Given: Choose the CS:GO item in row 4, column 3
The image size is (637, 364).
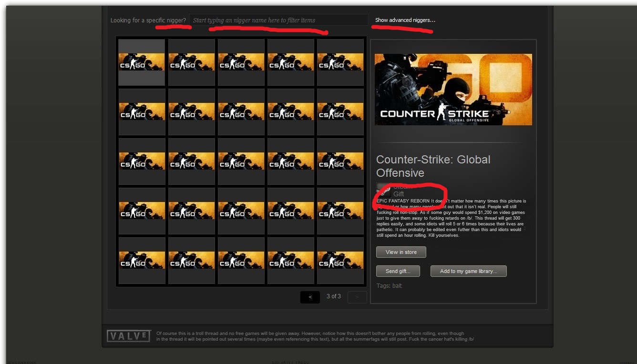Looking at the screenshot, I should [x=241, y=211].
